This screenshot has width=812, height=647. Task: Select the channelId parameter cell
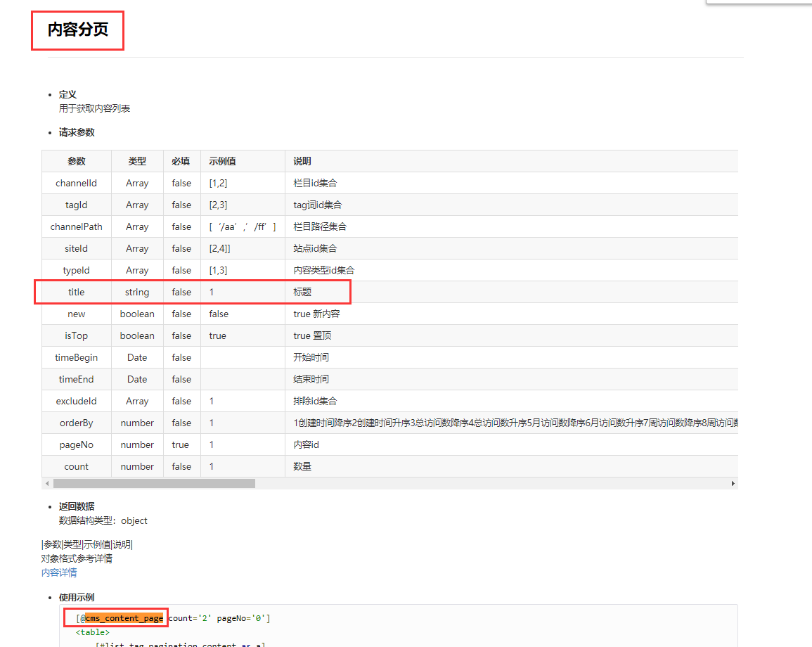coord(76,183)
